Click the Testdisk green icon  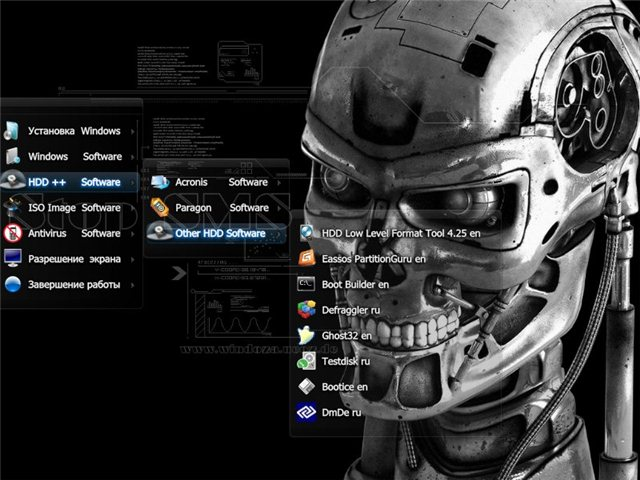(x=307, y=362)
